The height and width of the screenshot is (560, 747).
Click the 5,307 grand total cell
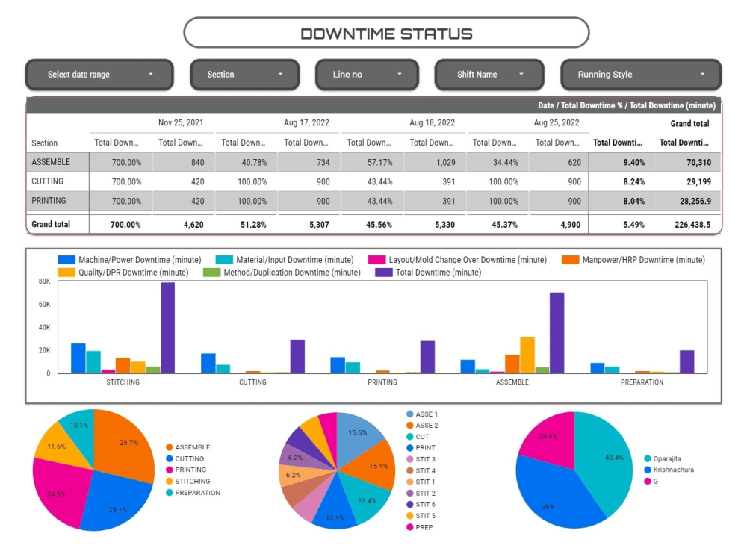click(319, 225)
